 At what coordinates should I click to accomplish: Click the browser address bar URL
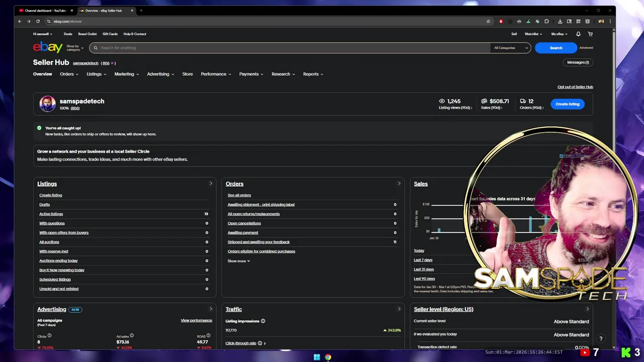(x=68, y=21)
